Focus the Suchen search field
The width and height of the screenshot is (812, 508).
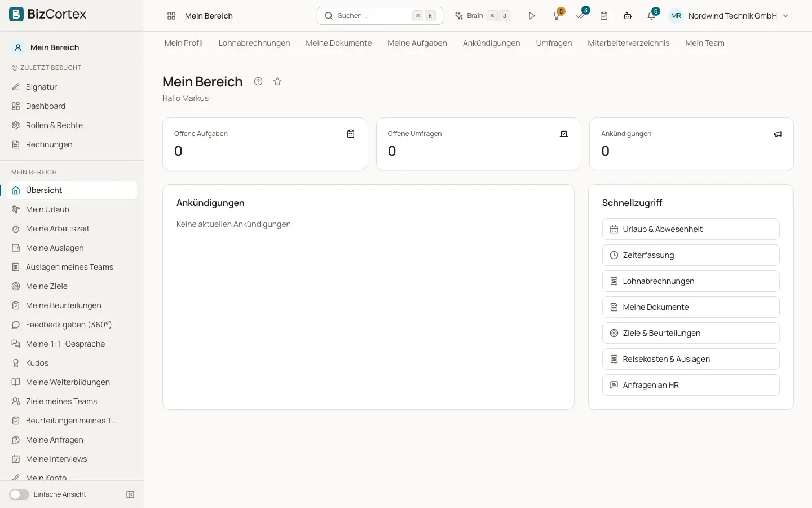(x=380, y=16)
